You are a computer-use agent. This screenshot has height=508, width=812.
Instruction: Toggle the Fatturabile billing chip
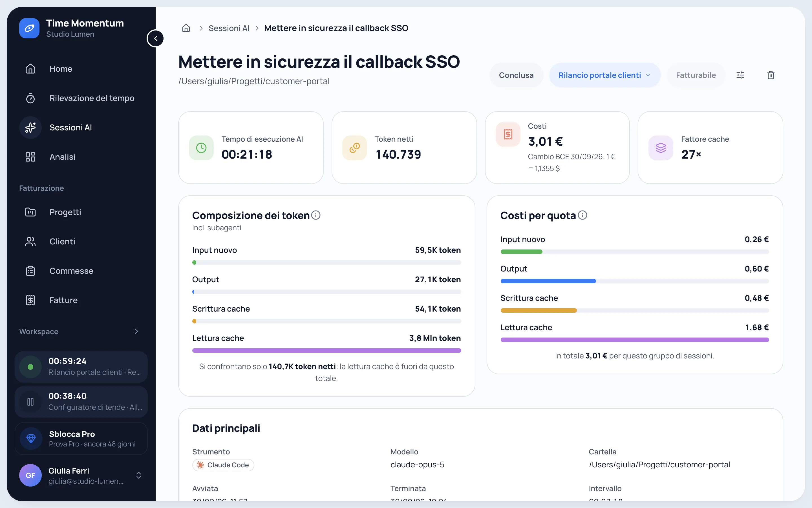pos(696,75)
